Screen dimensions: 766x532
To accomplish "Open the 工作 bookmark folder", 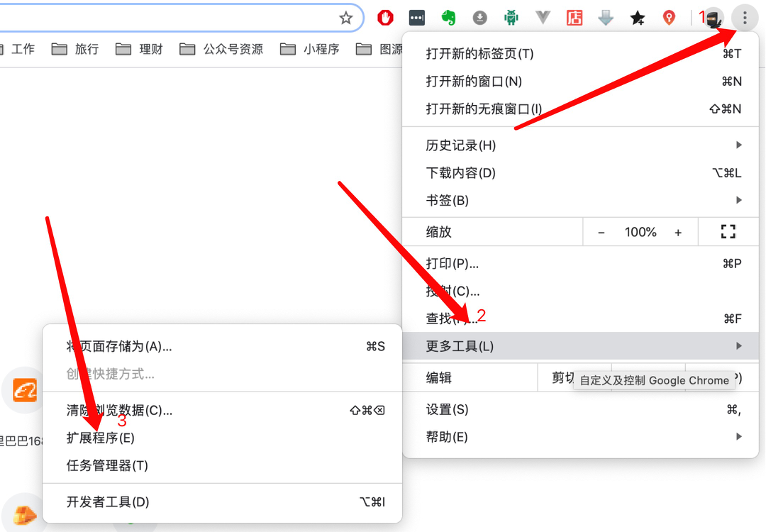I will 17,49.
